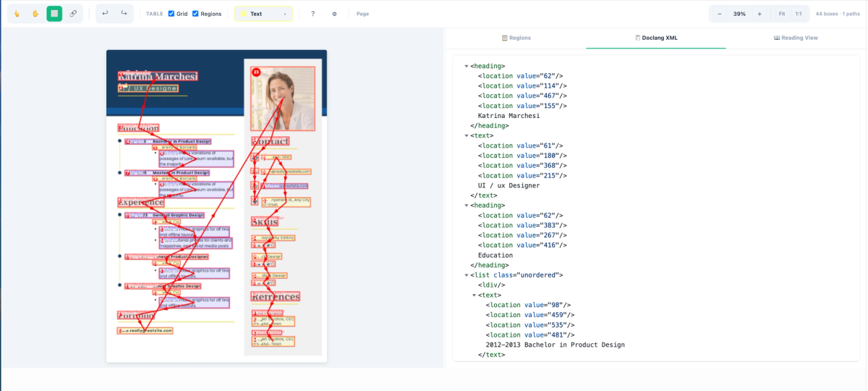Click the <div/> line in XML

pyautogui.click(x=491, y=285)
